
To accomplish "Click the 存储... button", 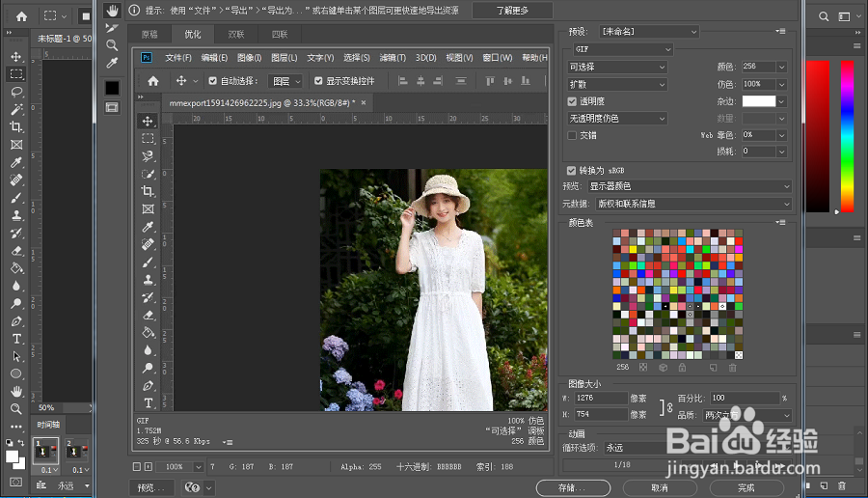I will tap(573, 488).
